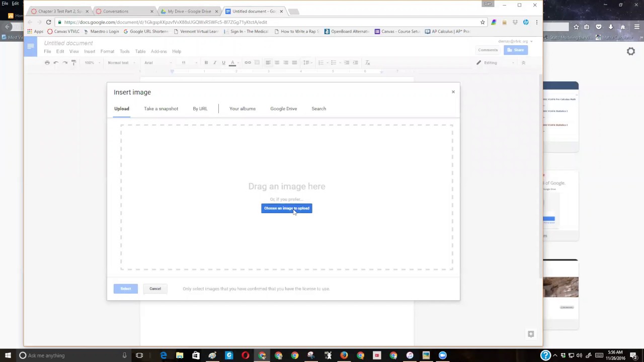Click the Untitled document title field
The height and width of the screenshot is (362, 644).
pos(68,43)
